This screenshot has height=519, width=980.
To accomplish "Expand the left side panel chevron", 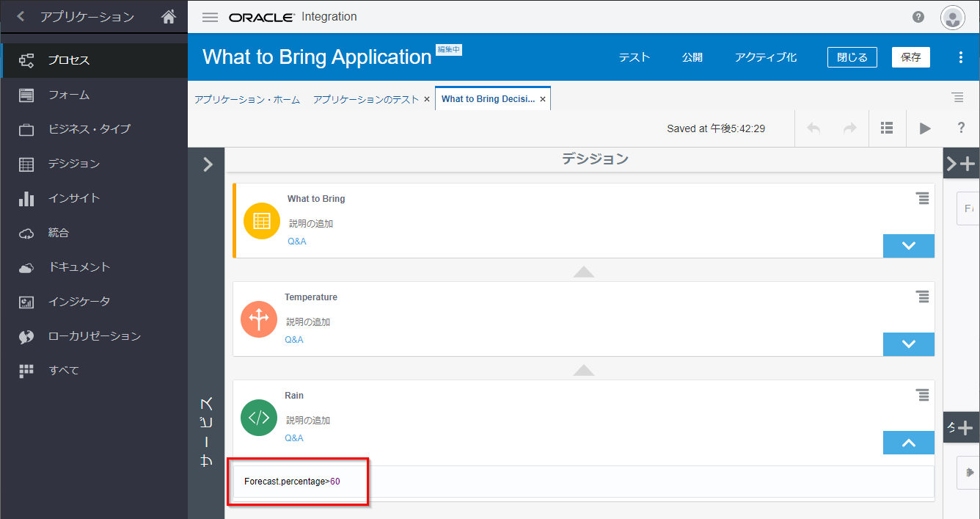I will click(x=208, y=164).
